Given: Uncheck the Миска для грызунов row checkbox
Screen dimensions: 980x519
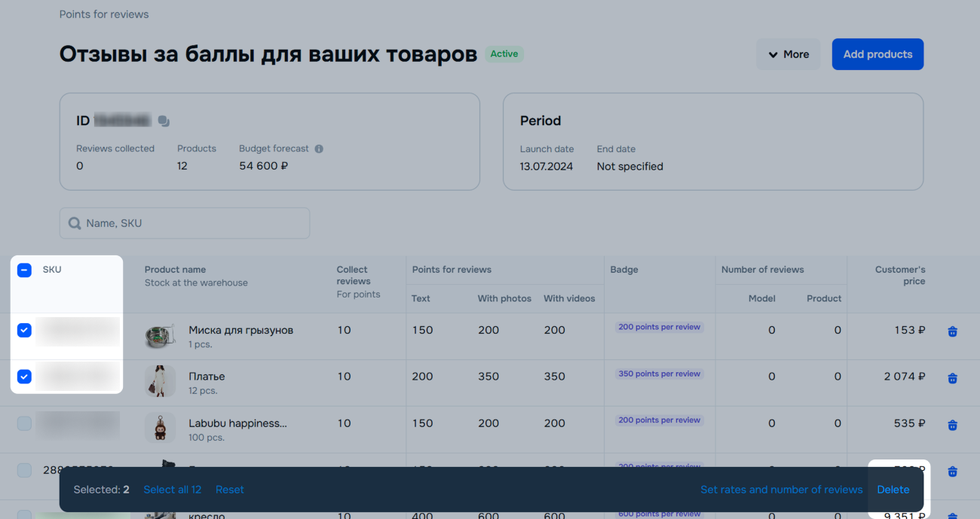Looking at the screenshot, I should pyautogui.click(x=24, y=331).
